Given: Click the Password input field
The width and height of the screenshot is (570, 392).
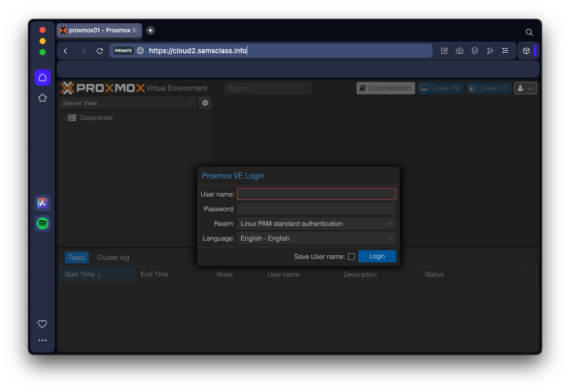Looking at the screenshot, I should coord(316,209).
